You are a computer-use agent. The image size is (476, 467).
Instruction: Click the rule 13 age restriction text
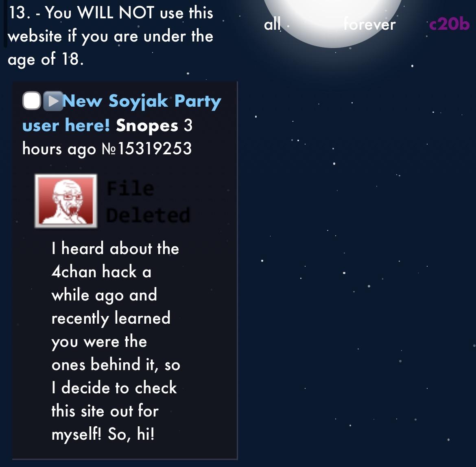click(111, 36)
